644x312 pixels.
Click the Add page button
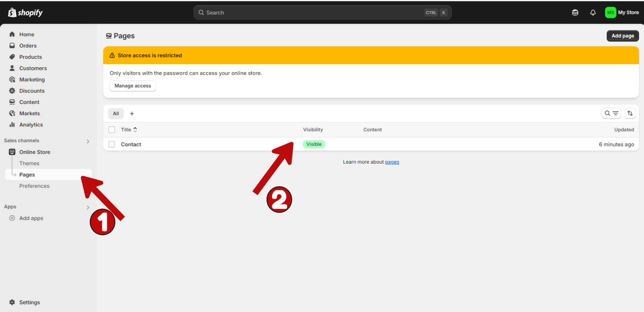click(x=622, y=35)
